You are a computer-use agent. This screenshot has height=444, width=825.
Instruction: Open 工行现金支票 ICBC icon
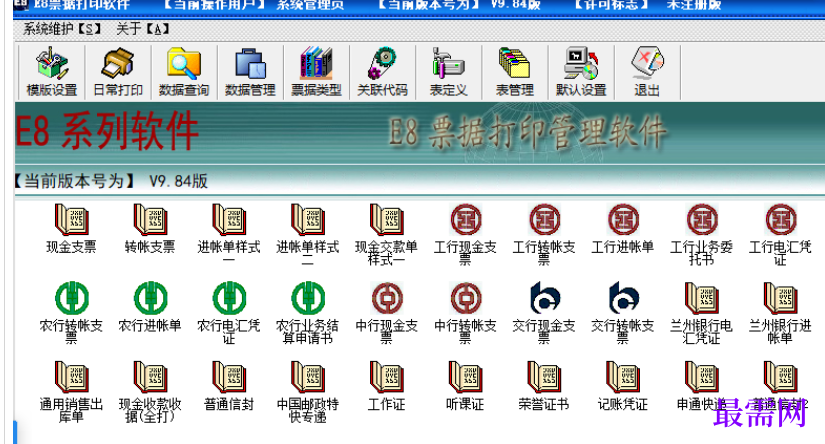tap(466, 220)
